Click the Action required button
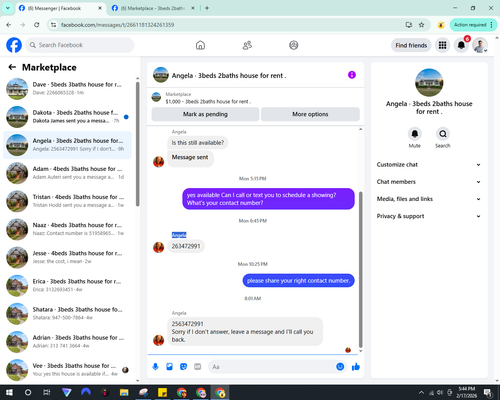This screenshot has height=400, width=500. click(473, 25)
